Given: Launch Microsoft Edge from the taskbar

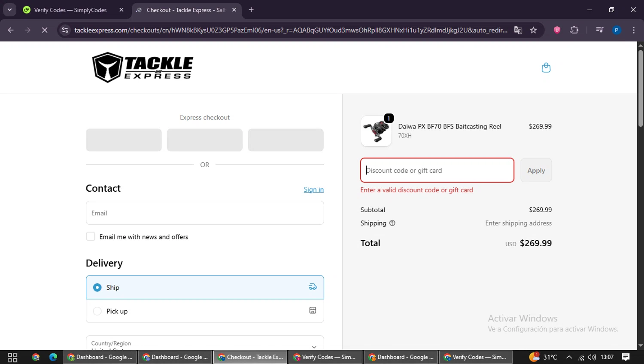Looking at the screenshot, I should point(53,357).
